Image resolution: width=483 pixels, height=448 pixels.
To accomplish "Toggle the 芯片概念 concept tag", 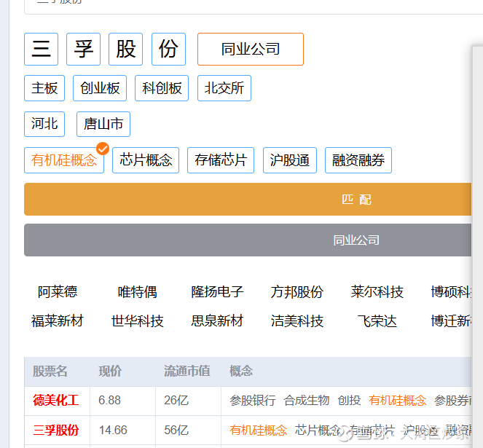I will tap(146, 160).
